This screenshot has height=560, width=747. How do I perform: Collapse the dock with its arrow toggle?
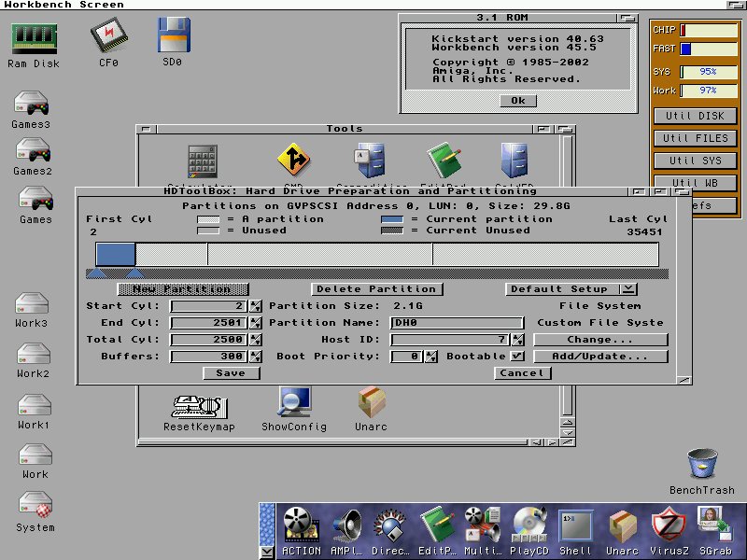click(x=267, y=553)
